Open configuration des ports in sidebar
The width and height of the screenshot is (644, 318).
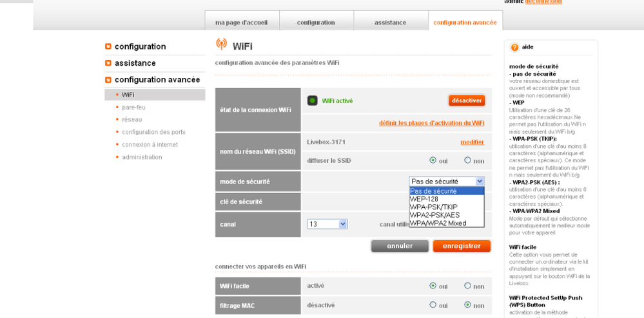(x=153, y=132)
